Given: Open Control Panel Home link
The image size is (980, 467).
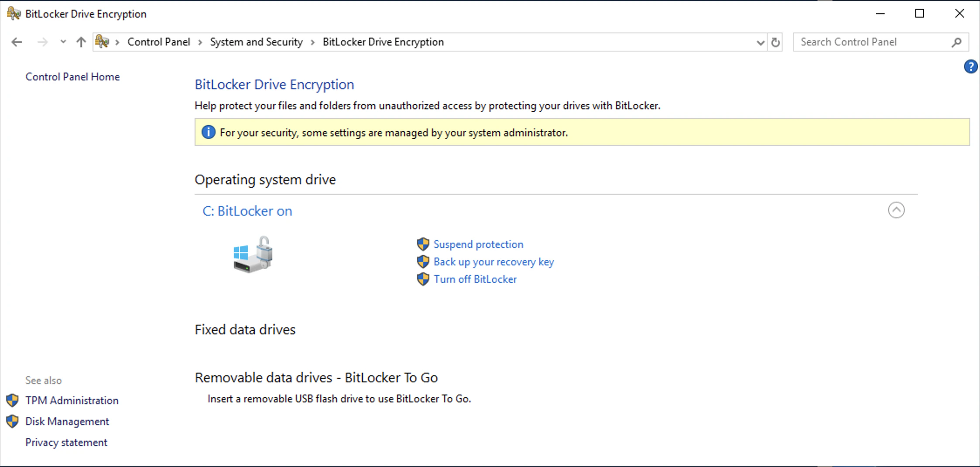Looking at the screenshot, I should pyautogui.click(x=72, y=77).
